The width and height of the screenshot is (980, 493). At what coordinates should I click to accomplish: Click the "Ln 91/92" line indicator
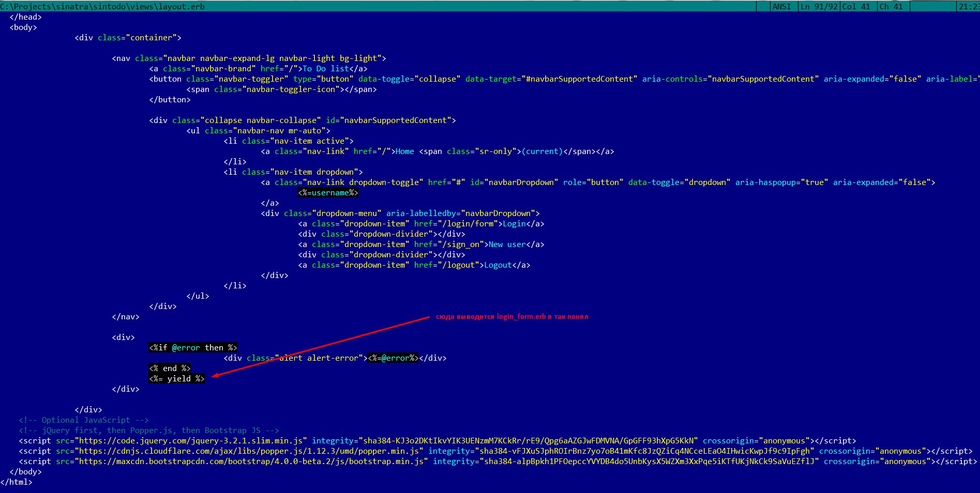point(819,6)
